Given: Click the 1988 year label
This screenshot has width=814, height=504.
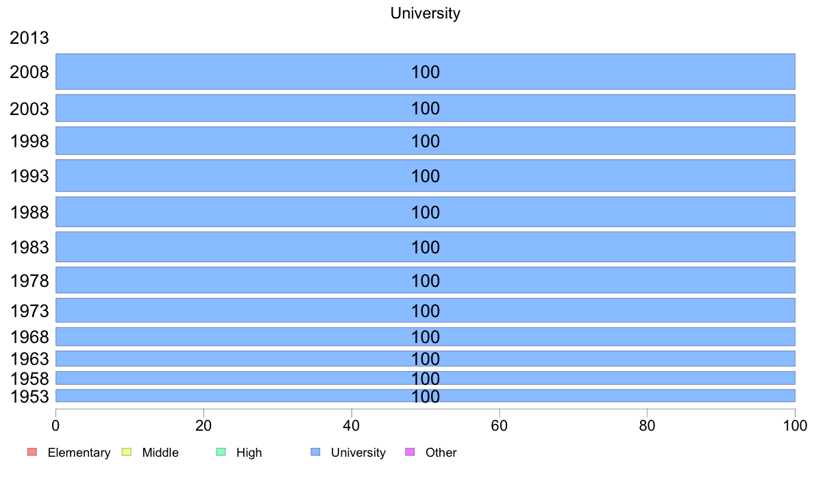Looking at the screenshot, I should click(29, 212).
